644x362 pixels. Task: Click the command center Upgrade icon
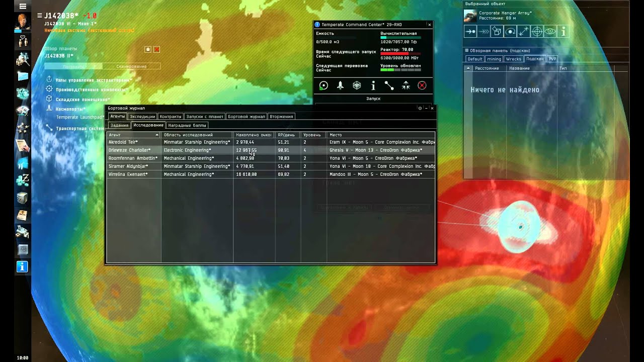324,85
